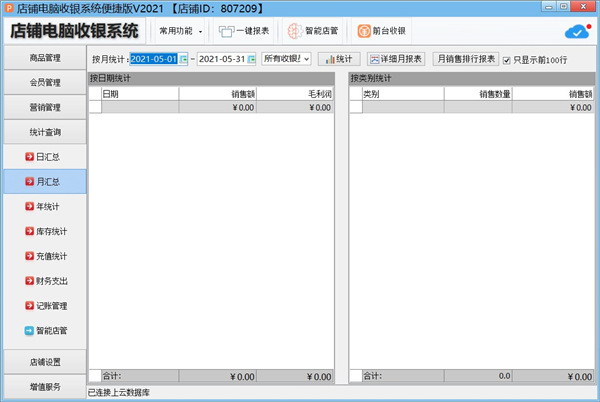The height and width of the screenshot is (402, 600).
Task: Open the start date calendar picker
Action: [x=183, y=59]
